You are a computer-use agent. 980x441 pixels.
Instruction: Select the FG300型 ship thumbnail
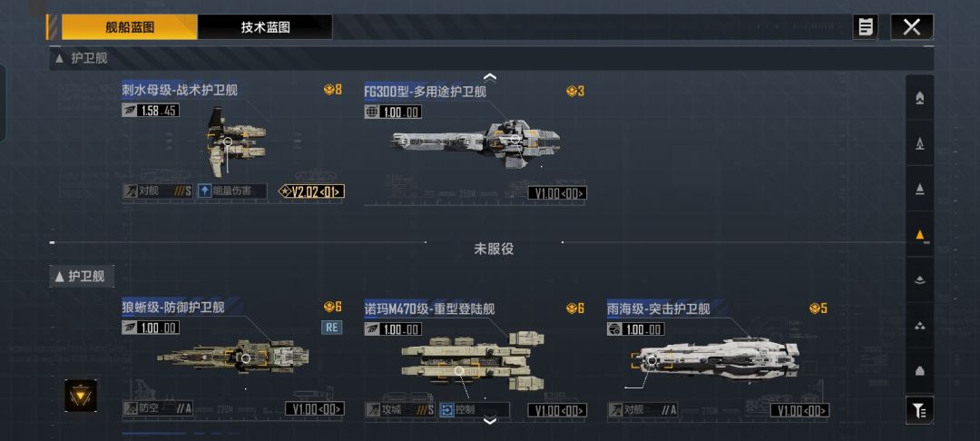click(x=476, y=143)
